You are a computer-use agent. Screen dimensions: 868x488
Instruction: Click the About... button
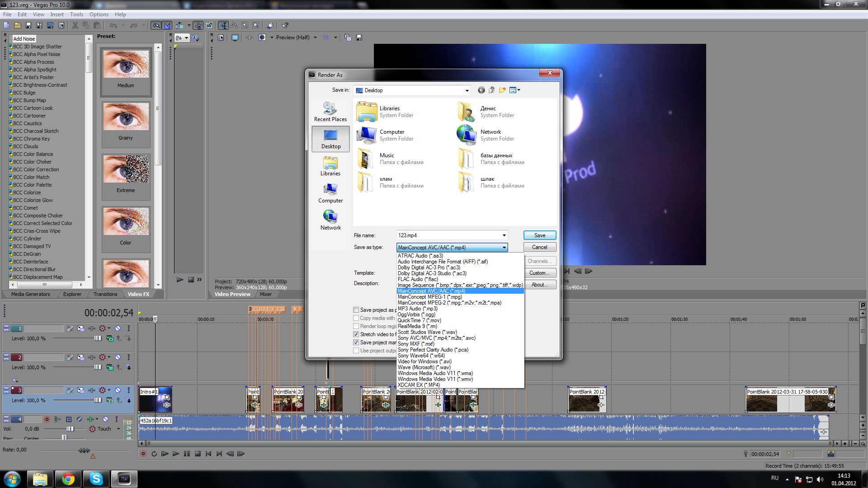[x=540, y=285]
